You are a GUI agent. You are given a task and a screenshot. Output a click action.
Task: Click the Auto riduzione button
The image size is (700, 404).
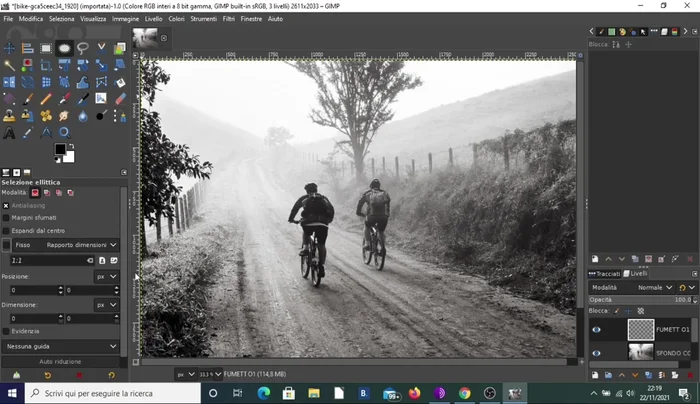tap(60, 361)
